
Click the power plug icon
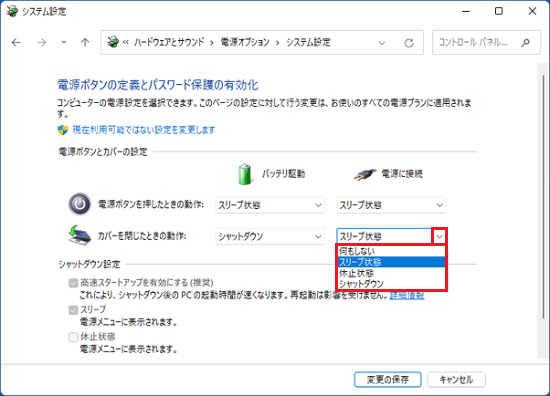coord(365,174)
